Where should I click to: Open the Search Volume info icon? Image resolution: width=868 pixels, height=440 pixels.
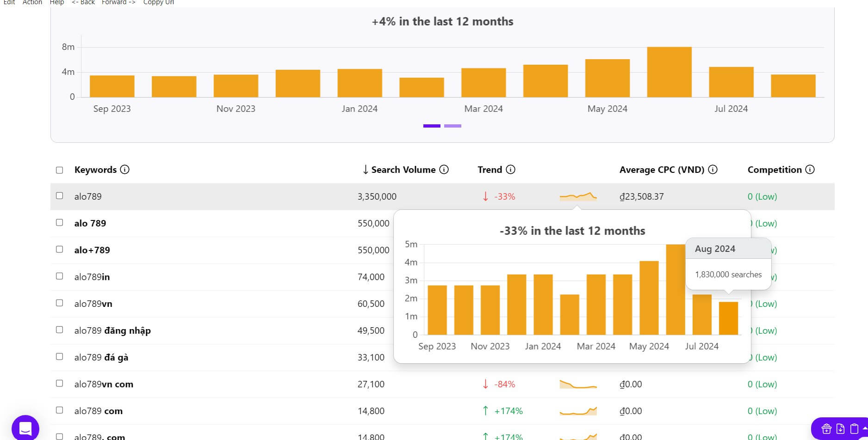(444, 170)
